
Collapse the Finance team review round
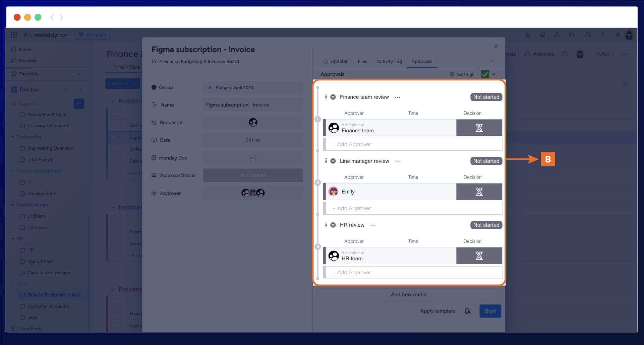tap(333, 97)
